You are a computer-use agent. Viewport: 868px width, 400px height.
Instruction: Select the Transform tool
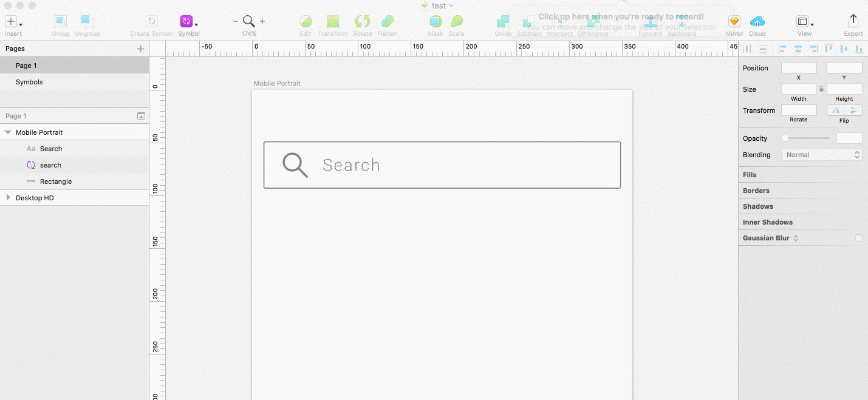click(x=332, y=22)
